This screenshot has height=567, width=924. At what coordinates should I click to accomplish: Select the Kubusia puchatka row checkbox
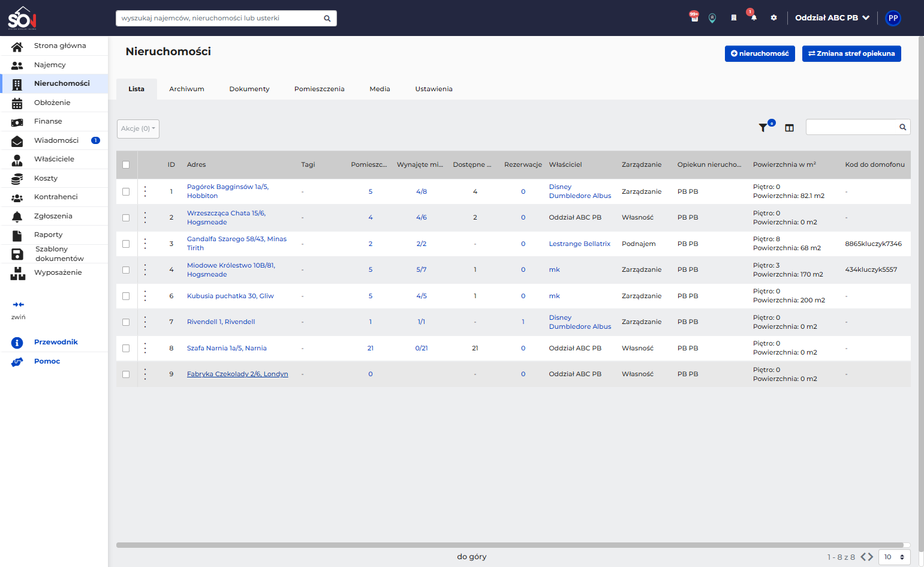point(126,296)
